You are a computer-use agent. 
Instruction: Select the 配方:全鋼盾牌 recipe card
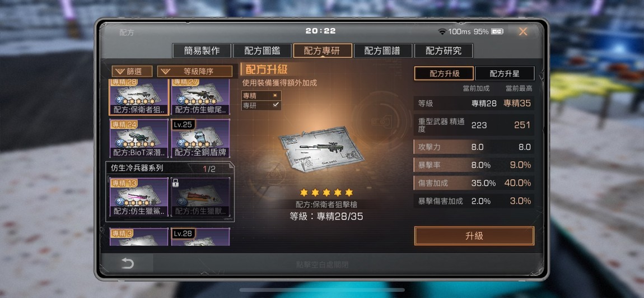[200, 138]
